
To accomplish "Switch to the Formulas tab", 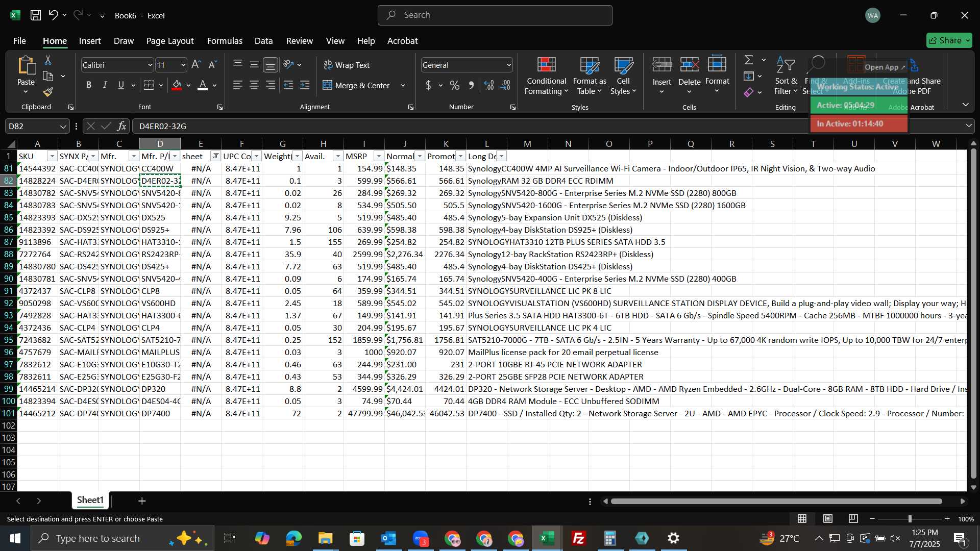I will pyautogui.click(x=225, y=41).
